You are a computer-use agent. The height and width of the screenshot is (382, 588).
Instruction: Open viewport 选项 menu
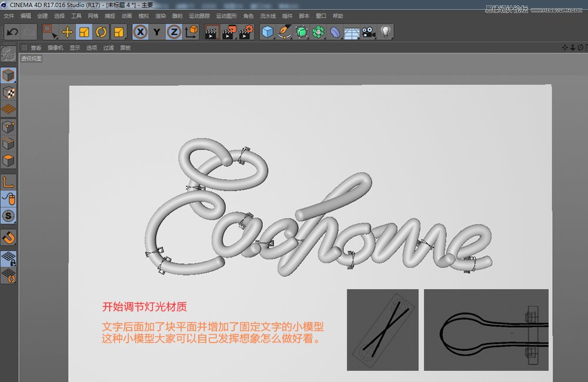point(92,48)
